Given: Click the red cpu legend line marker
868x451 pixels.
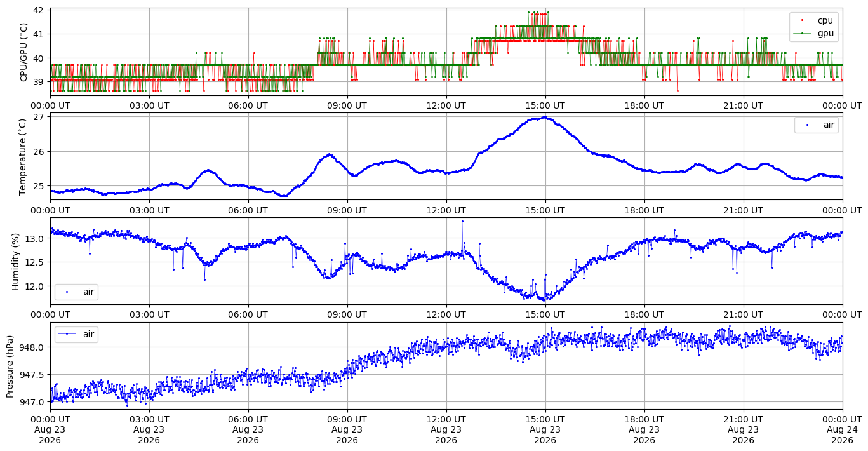Looking at the screenshot, I should click(x=802, y=20).
